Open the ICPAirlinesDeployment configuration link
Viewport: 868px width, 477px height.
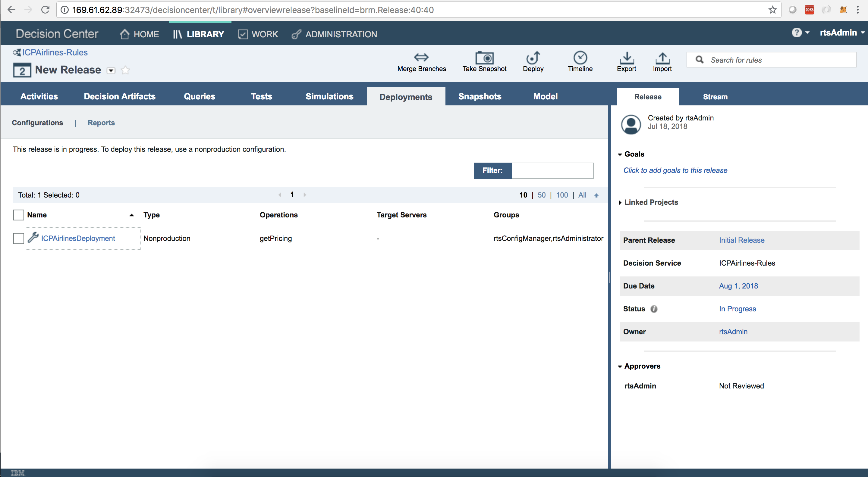click(x=78, y=238)
